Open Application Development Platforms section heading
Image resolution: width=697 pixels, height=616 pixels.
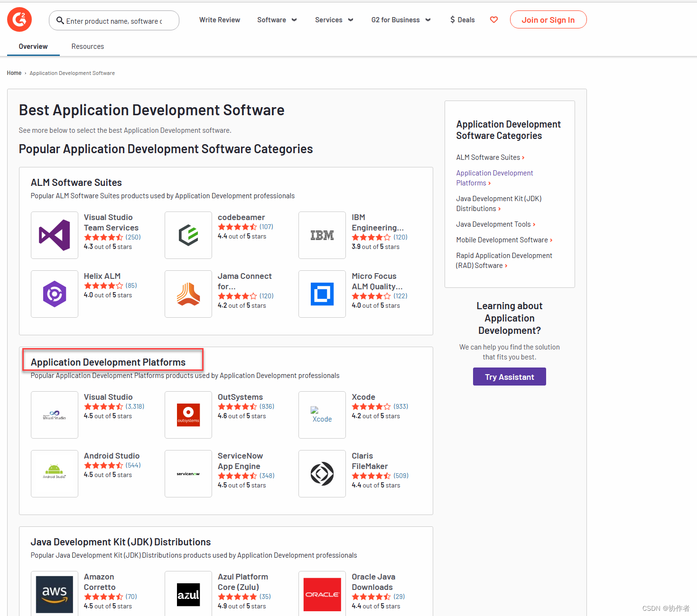pyautogui.click(x=108, y=362)
